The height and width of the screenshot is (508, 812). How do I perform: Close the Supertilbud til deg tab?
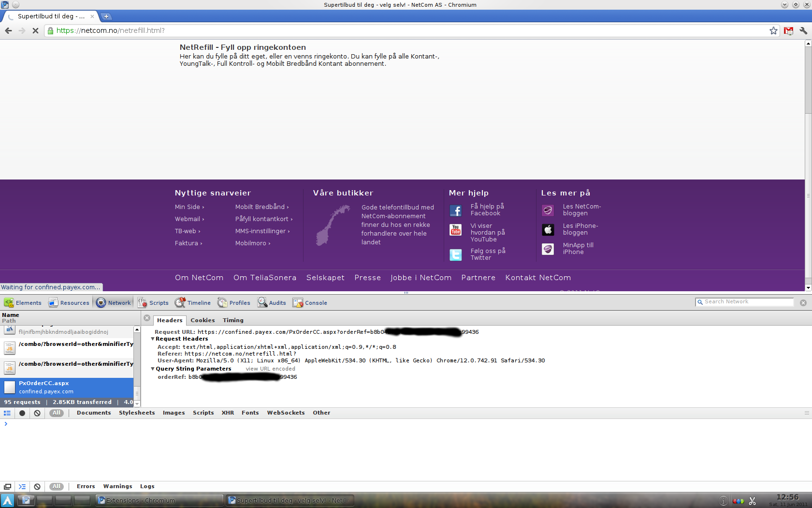[x=92, y=16]
